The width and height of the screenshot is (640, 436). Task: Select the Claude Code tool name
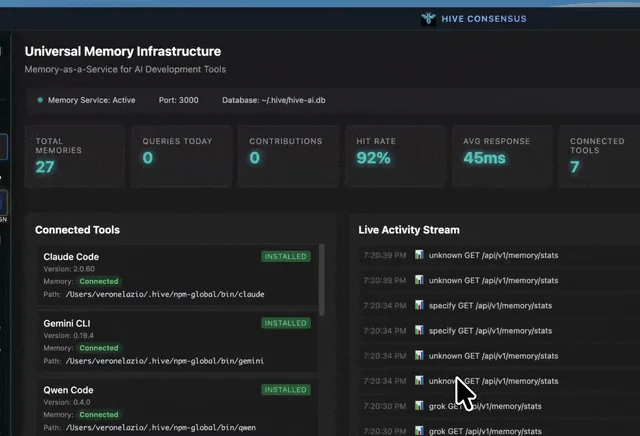pos(71,257)
